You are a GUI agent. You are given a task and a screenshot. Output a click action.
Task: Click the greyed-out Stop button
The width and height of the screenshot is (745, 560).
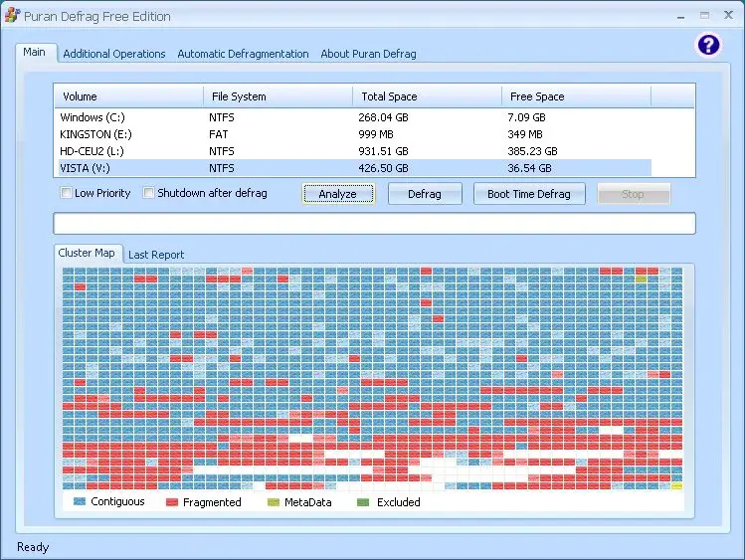(x=633, y=194)
